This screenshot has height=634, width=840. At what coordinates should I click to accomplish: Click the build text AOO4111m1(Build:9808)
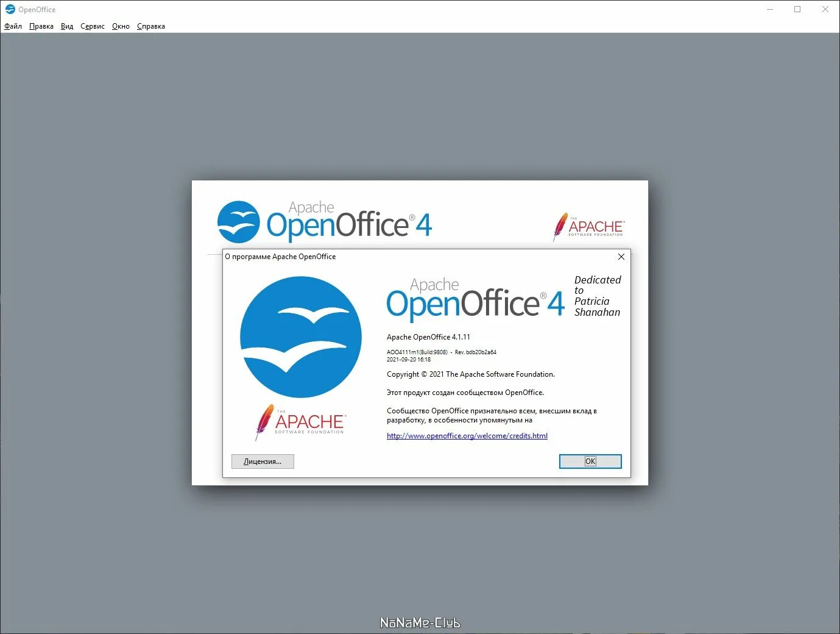417,352
